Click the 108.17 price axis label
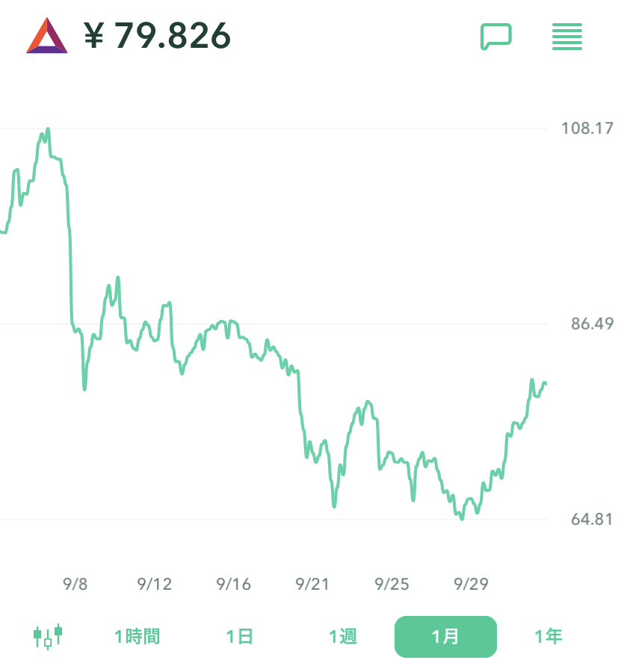The image size is (618, 672). point(587,129)
